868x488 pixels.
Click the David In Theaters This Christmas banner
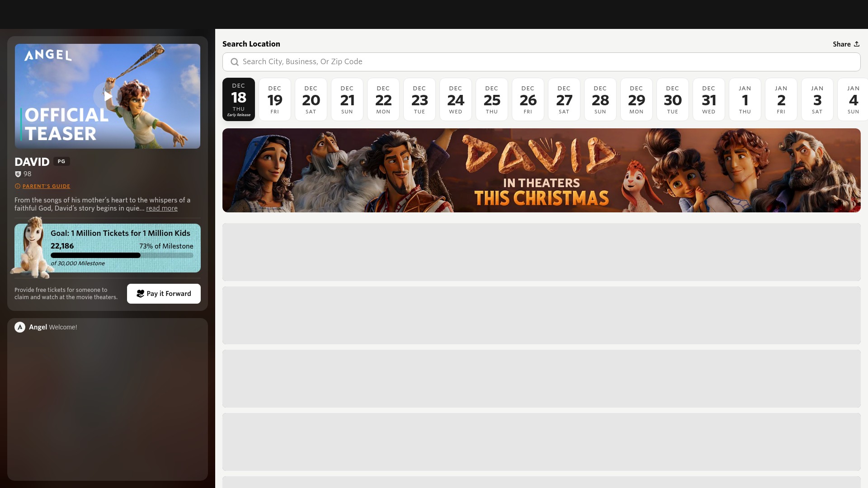click(541, 170)
